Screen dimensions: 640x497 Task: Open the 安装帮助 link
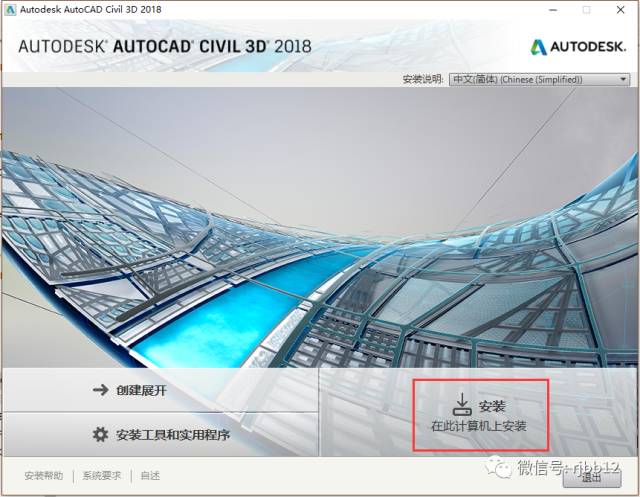(x=44, y=476)
